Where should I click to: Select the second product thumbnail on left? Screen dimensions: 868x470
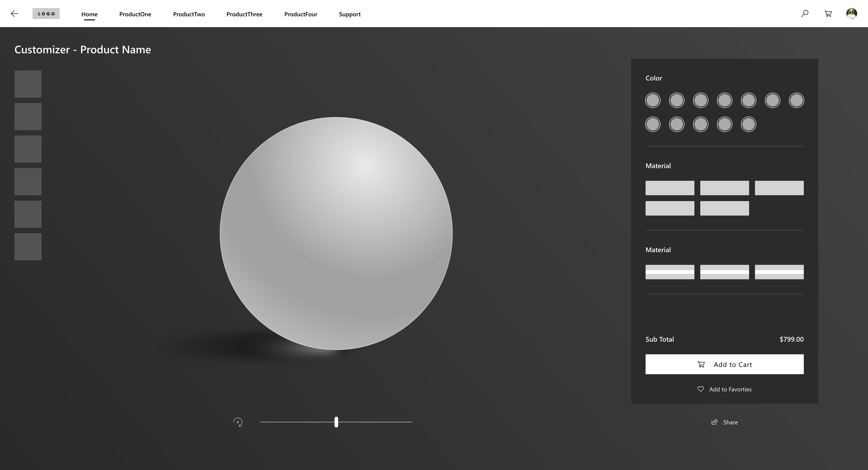click(x=28, y=117)
